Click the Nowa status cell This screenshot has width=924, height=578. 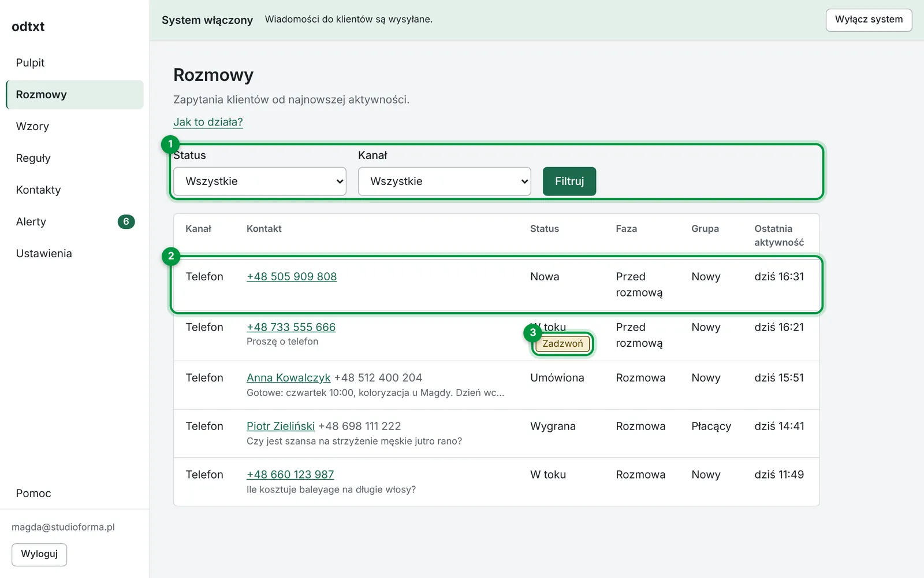[x=545, y=276]
